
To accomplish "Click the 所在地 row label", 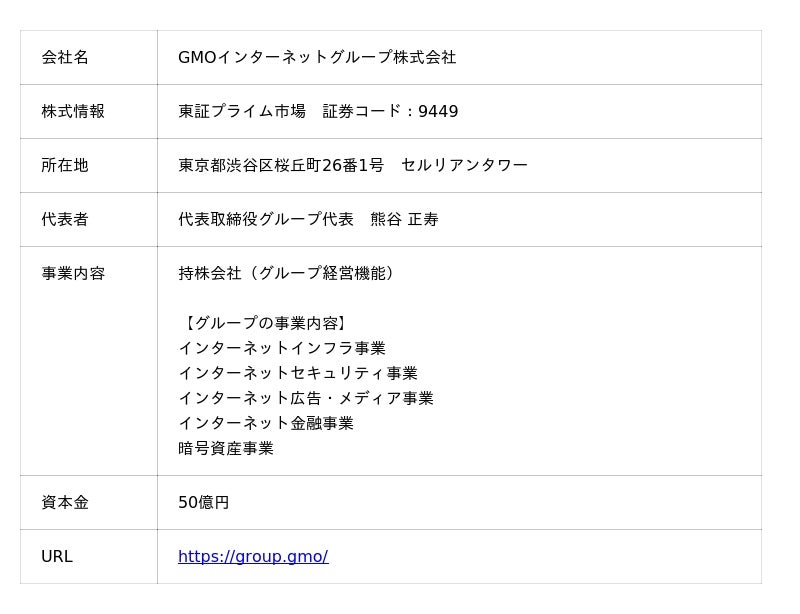I will 65,166.
